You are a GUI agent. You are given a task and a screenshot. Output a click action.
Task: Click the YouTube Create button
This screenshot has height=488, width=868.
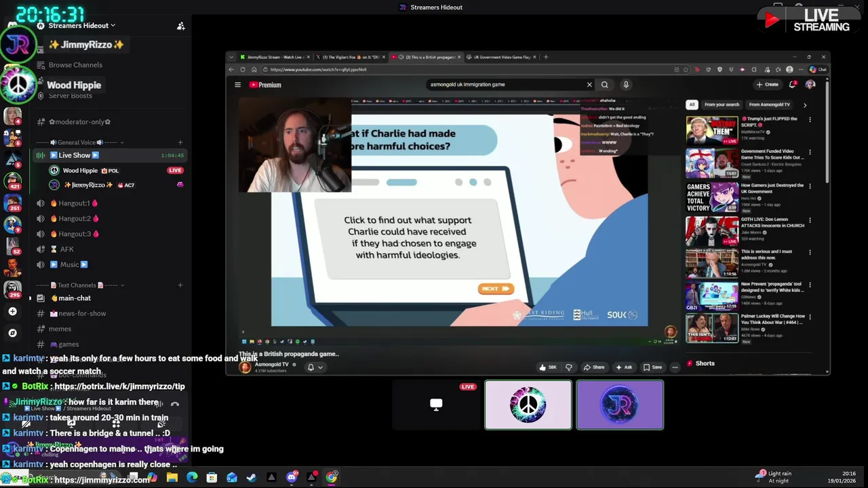(x=768, y=85)
